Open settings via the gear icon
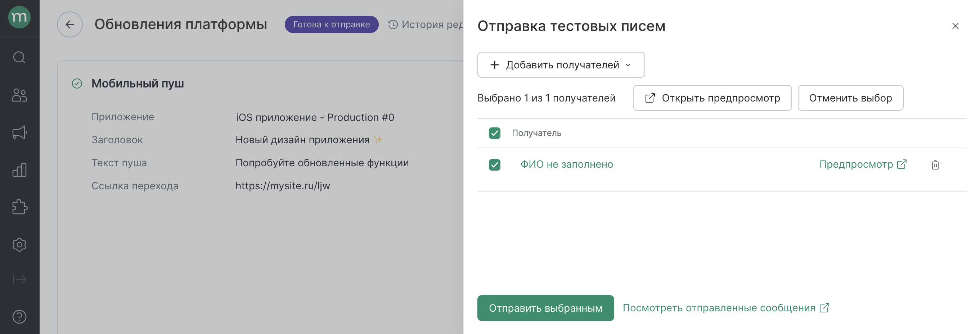980x334 pixels. (19, 244)
